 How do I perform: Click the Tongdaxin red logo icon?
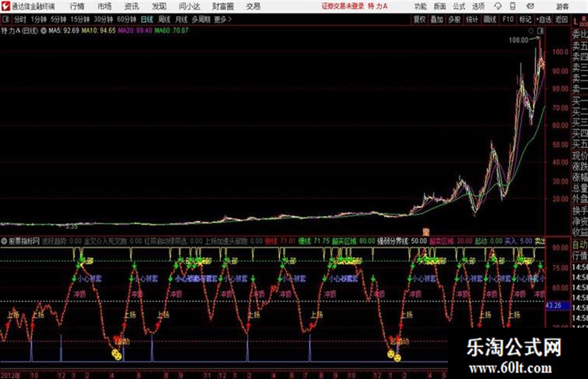pyautogui.click(x=5, y=6)
